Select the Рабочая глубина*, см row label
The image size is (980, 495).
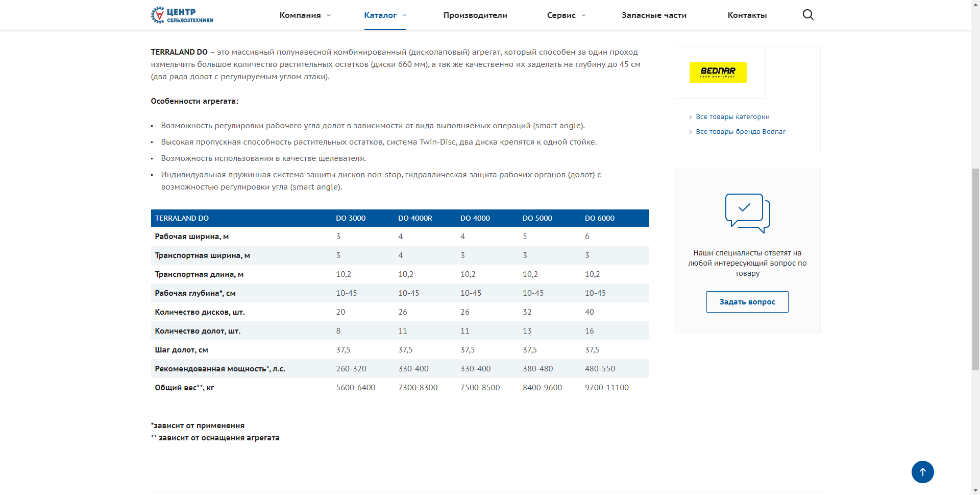(x=195, y=293)
